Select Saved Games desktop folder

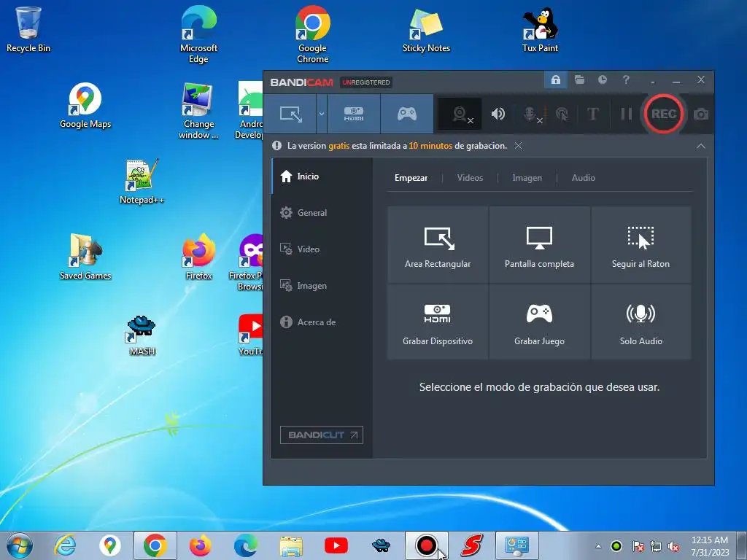pyautogui.click(x=85, y=257)
